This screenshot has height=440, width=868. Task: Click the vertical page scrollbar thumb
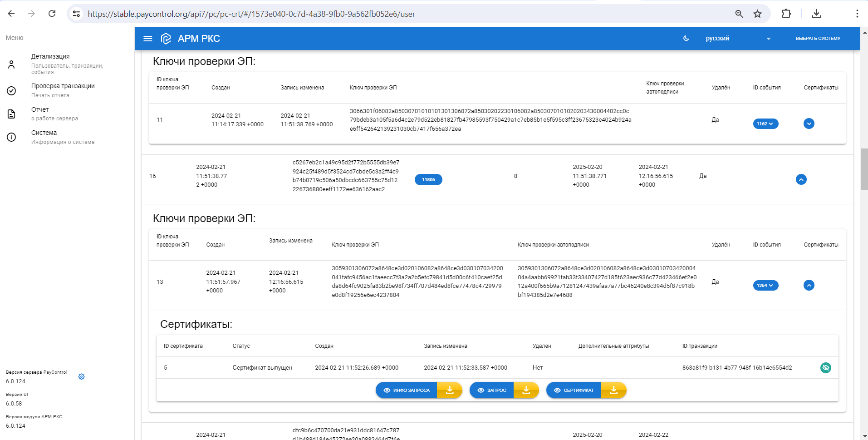(x=864, y=169)
